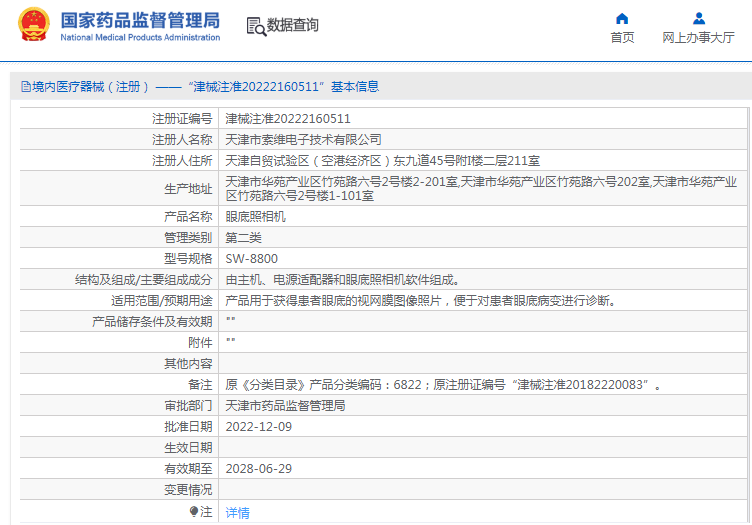Screen dimensions: 752x525
Task: Click model specification SW-8800
Action: tap(250, 257)
